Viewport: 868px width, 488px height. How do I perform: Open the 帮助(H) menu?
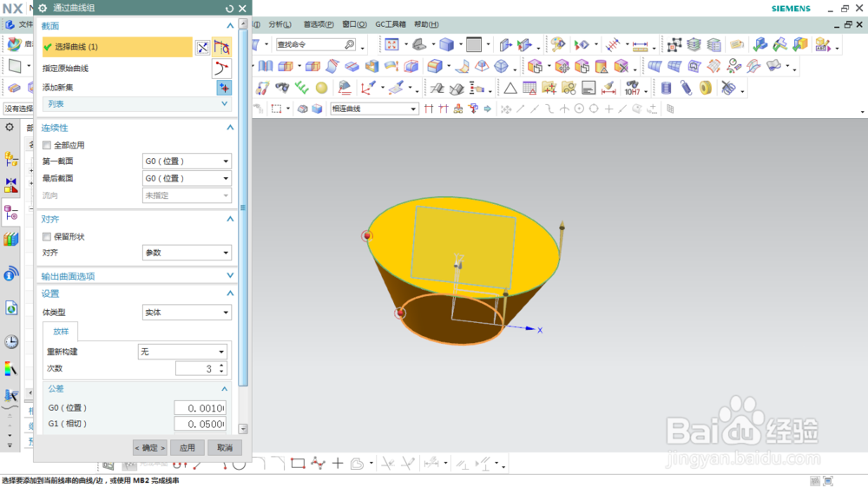pos(426,24)
